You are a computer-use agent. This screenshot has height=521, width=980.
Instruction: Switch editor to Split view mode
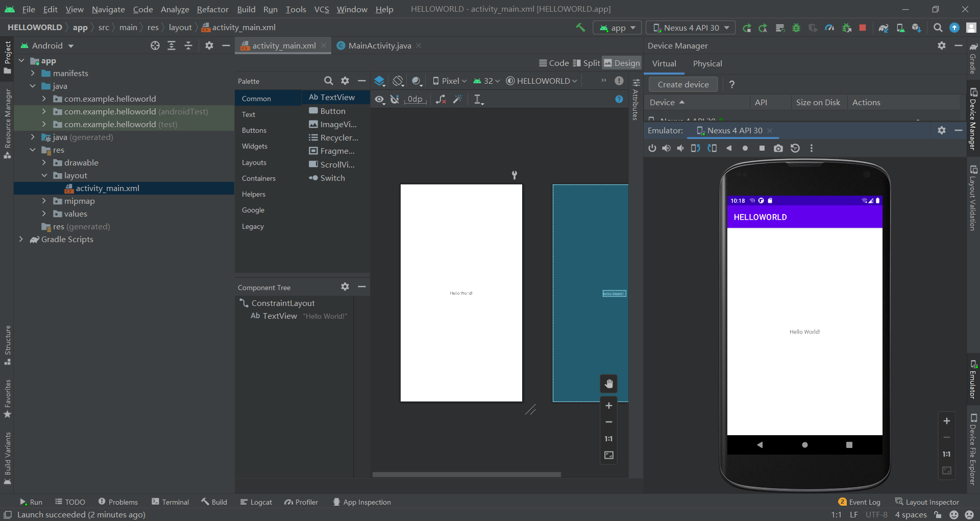[586, 63]
